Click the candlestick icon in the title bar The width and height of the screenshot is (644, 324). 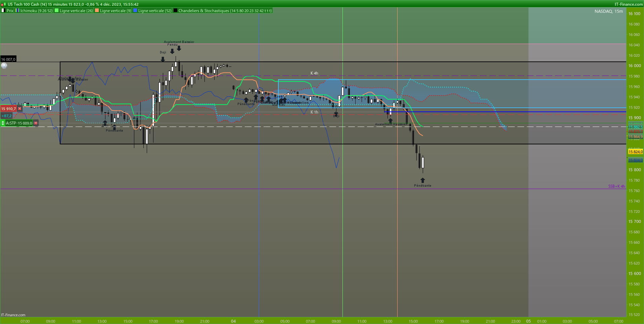tap(3, 4)
